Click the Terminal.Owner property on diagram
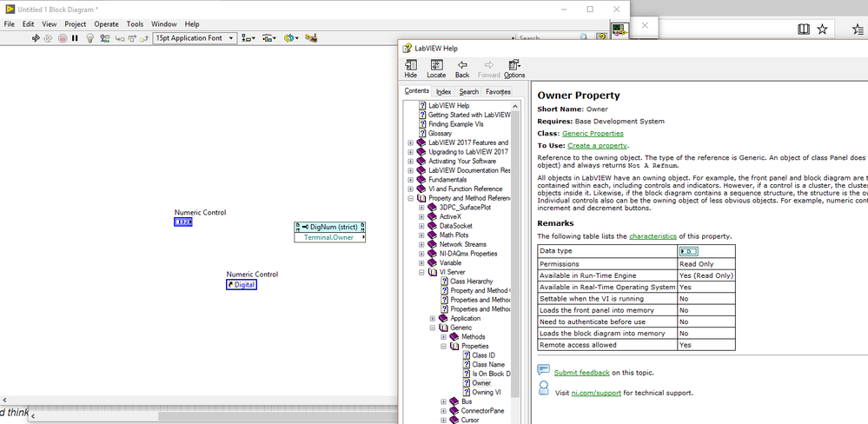868x424 pixels. coord(330,237)
